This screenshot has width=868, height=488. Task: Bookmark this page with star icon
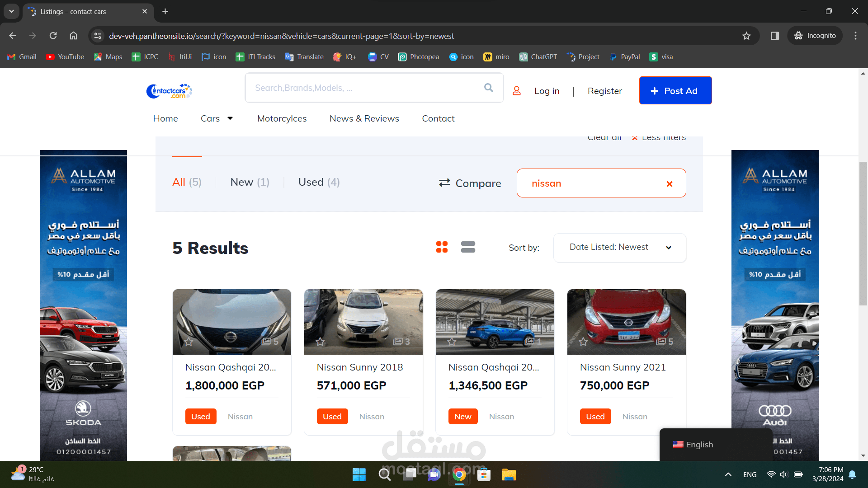click(x=746, y=36)
